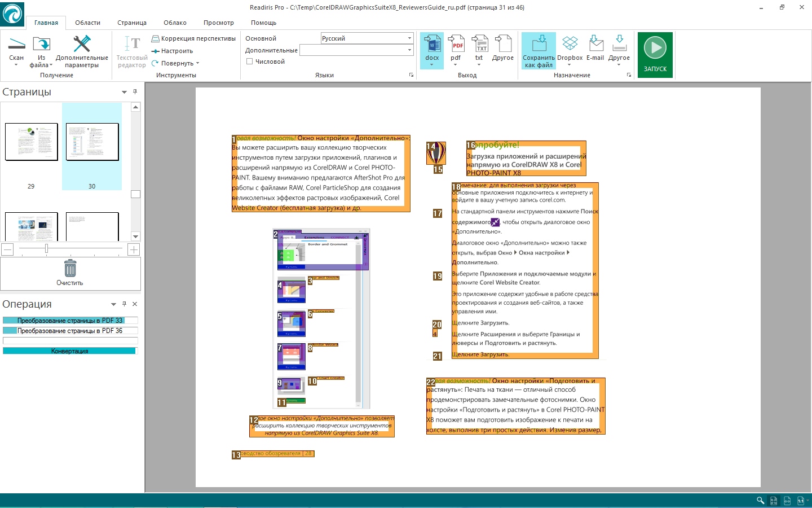Screen dimensions: 812x508
Task: Fit page to width icon in status bar
Action: click(x=787, y=501)
